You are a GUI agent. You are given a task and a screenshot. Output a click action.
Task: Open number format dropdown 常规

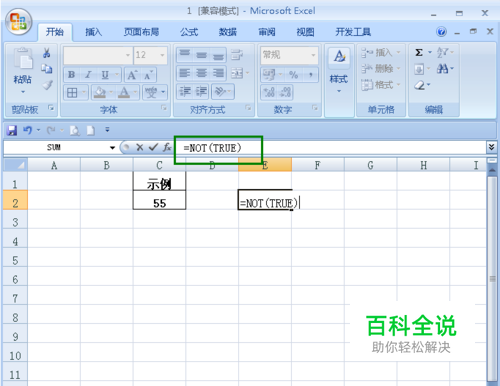point(313,55)
